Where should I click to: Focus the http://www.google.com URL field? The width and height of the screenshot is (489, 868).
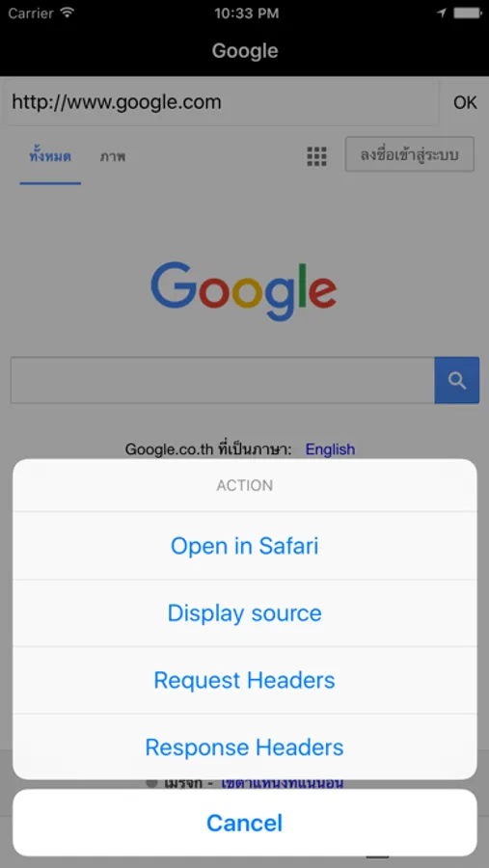coord(223,102)
